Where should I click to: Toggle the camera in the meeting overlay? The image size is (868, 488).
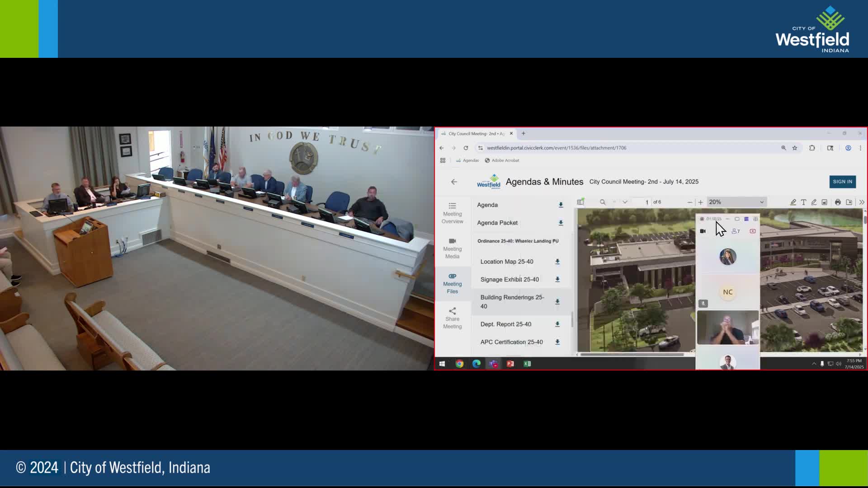point(703,231)
